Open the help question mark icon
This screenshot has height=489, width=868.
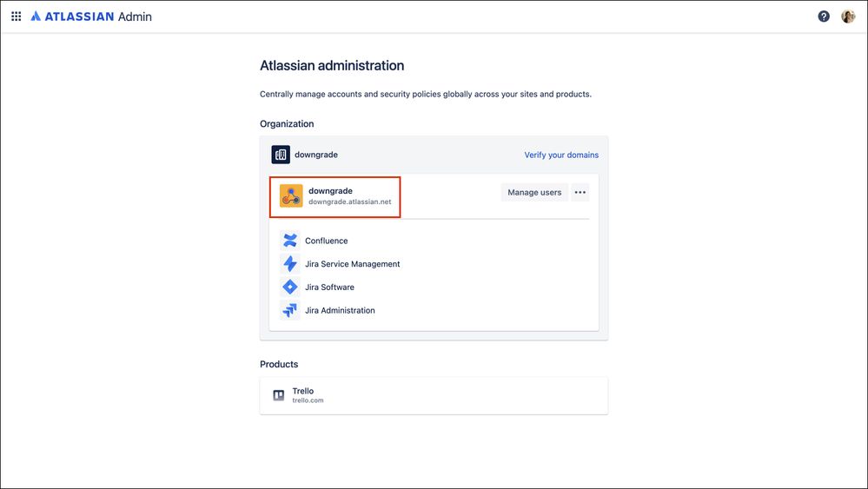pos(824,17)
